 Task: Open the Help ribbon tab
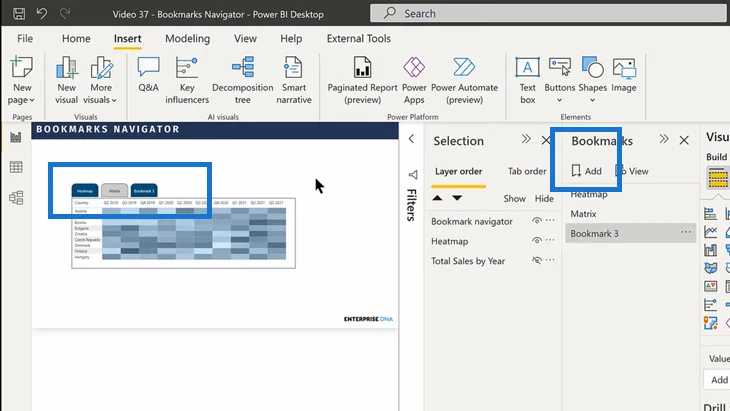coord(291,39)
